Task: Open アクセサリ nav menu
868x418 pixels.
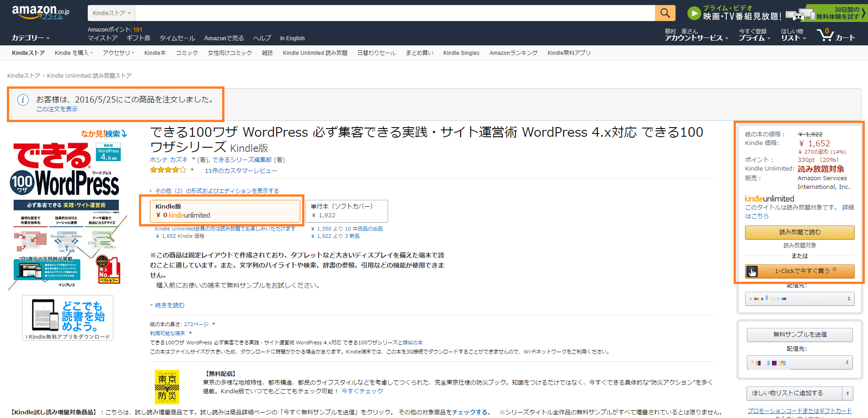Action: tap(118, 53)
